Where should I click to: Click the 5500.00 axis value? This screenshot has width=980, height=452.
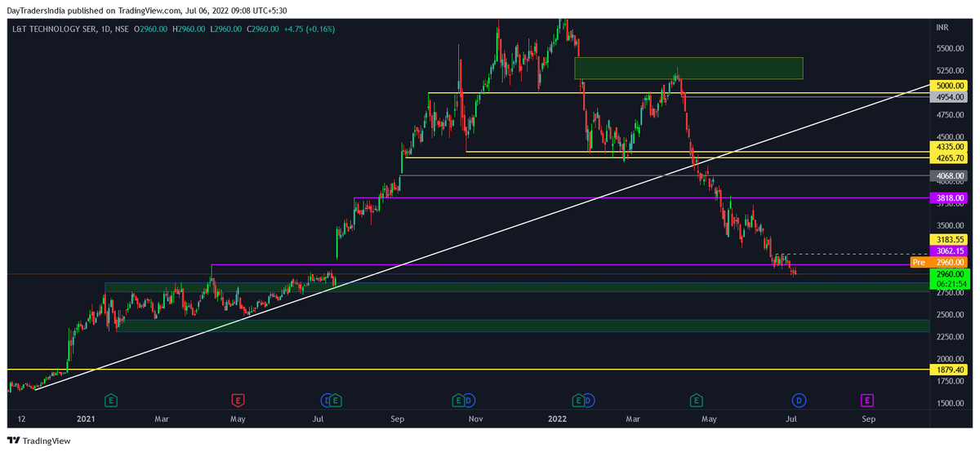pos(950,48)
